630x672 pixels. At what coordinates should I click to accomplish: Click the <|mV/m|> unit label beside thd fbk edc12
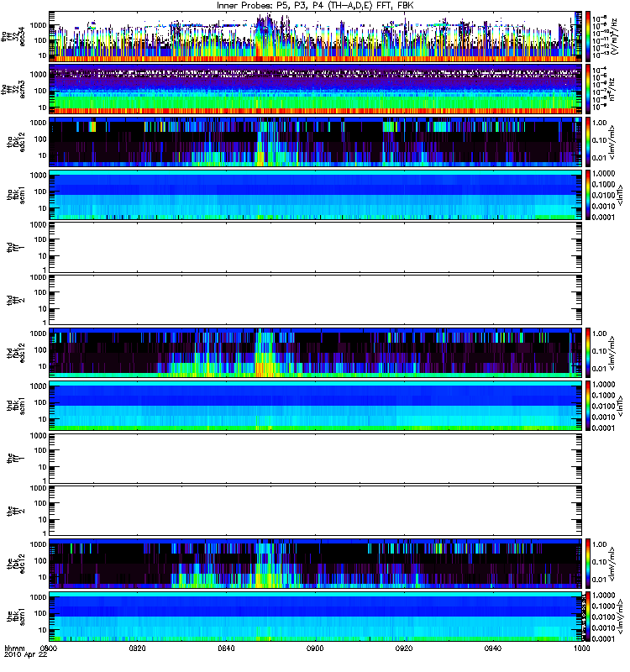[x=612, y=353]
